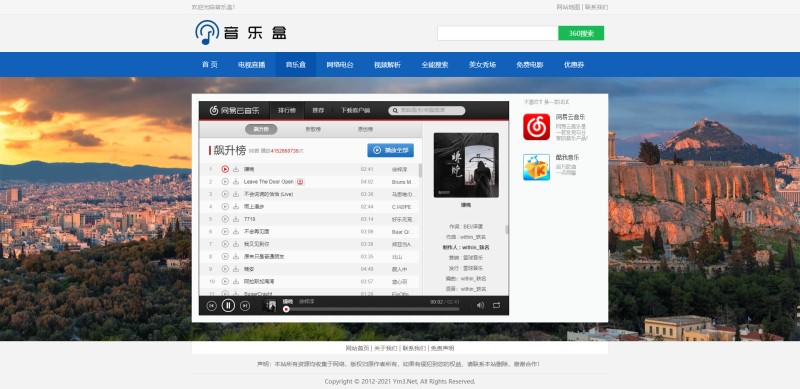Open 网站首页 footer link
This screenshot has width=800, height=389.
(x=357, y=348)
